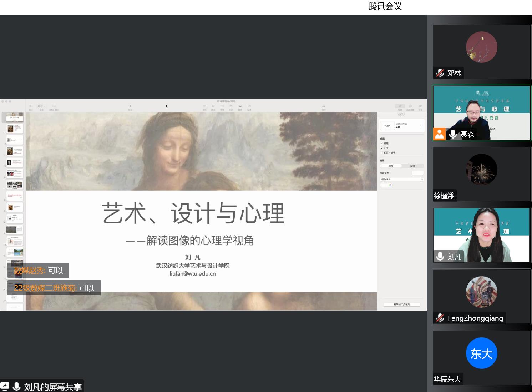This screenshot has height=392, width=532.
Task: Open the Keynote View (显示) toolbar menu
Action: (x=31, y=106)
